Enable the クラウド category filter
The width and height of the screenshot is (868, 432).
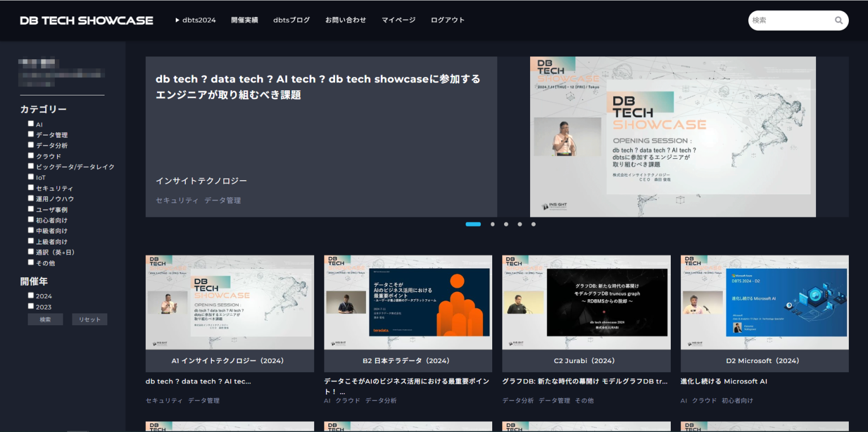click(x=31, y=156)
